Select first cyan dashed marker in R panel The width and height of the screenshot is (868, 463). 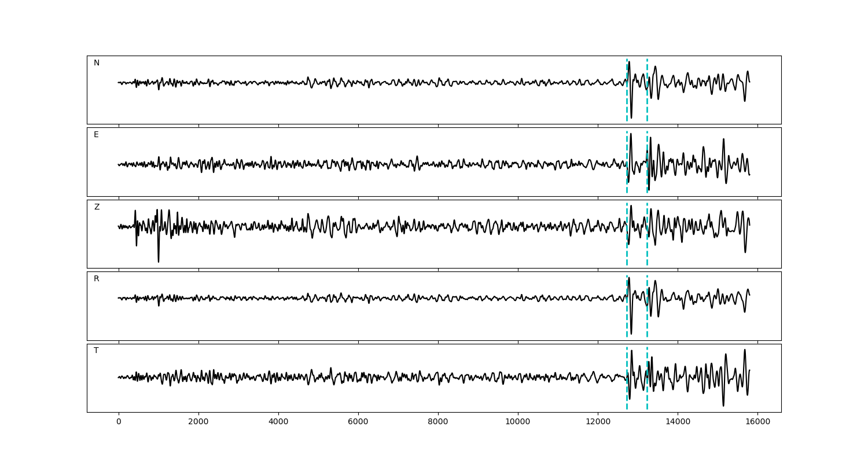tap(627, 318)
